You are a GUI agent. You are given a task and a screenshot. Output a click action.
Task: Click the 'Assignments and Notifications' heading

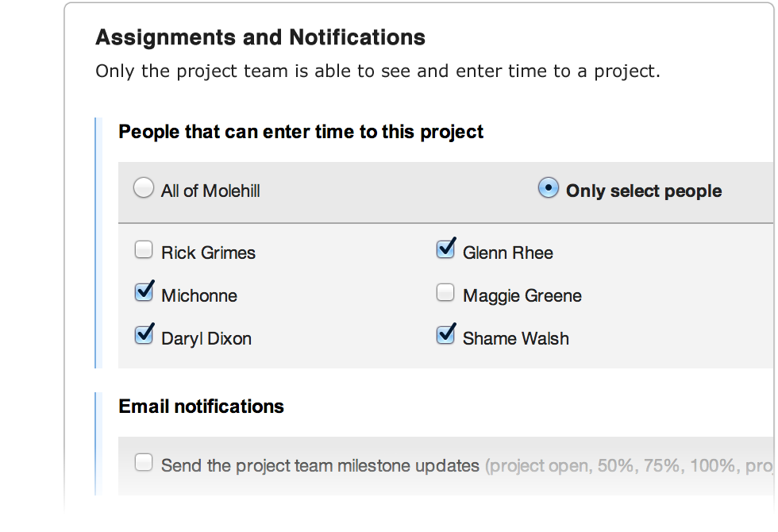click(x=260, y=37)
